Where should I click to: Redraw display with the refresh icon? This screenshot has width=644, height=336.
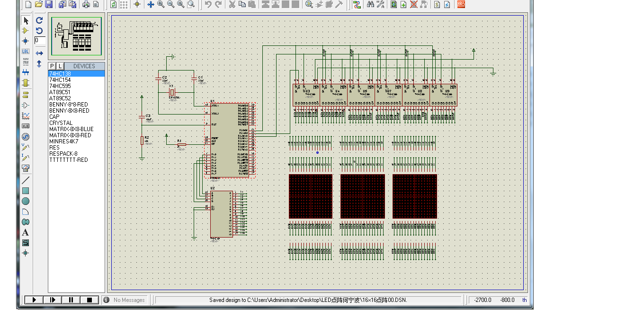tap(114, 4)
